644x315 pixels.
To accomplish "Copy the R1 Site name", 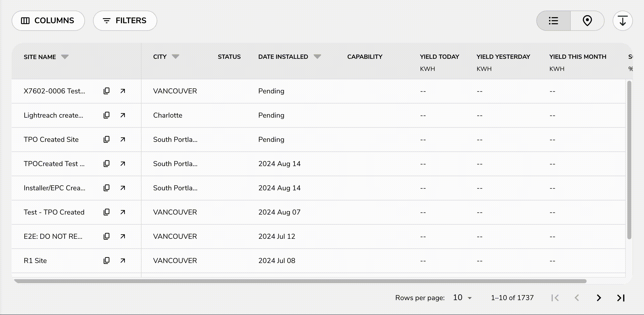I will point(106,260).
